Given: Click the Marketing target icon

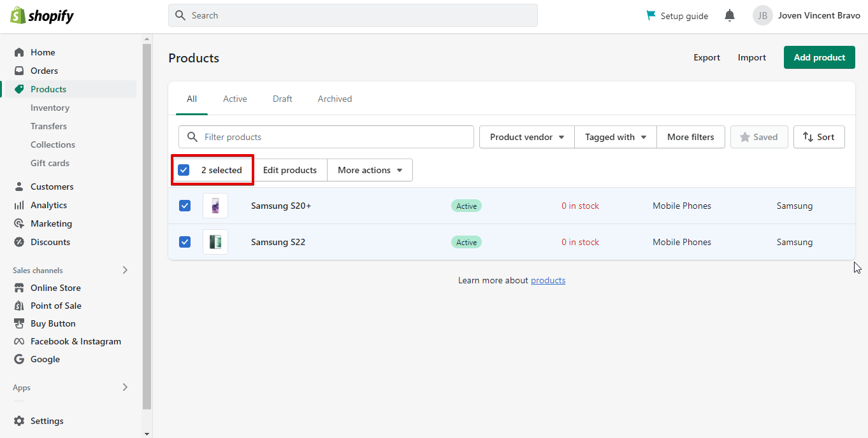Looking at the screenshot, I should coord(19,223).
